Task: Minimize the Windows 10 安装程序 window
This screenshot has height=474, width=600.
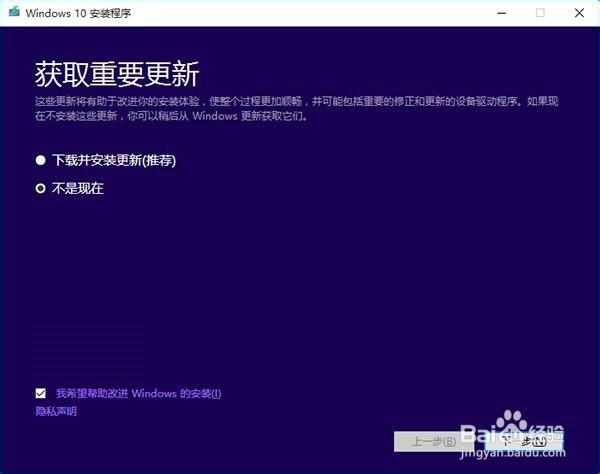Action: [502, 13]
